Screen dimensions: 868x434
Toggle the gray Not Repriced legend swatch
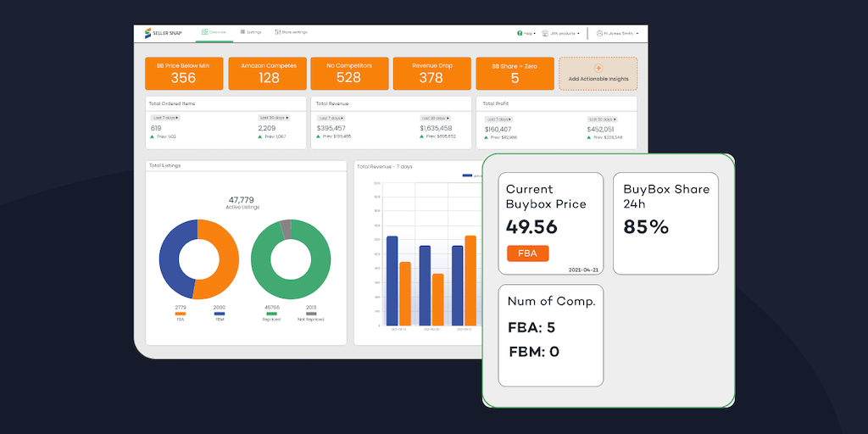pos(311,314)
